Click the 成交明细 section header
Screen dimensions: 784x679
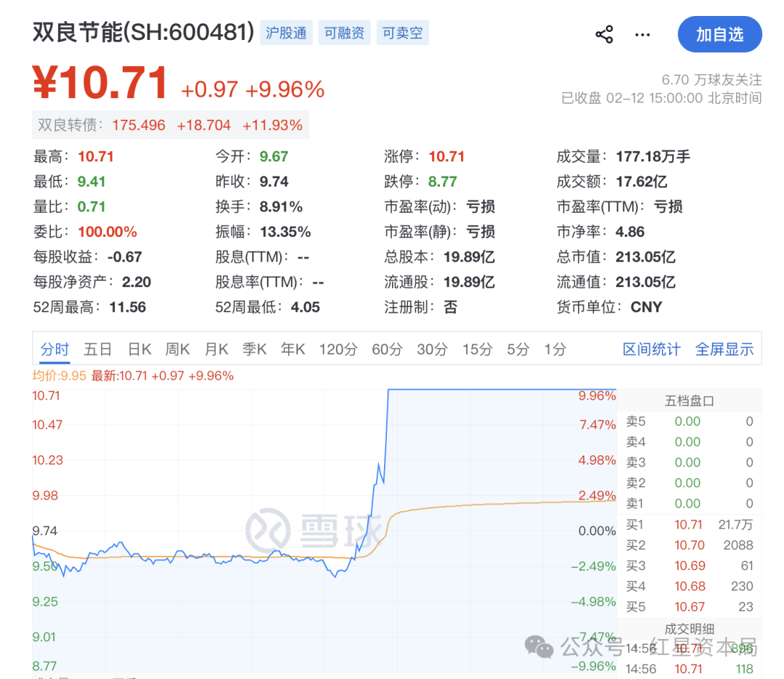coord(689,628)
